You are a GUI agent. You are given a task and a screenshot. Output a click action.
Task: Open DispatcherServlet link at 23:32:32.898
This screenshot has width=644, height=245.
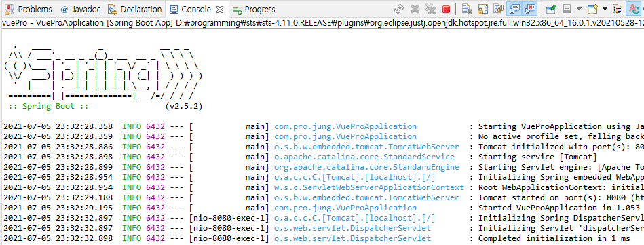click(x=352, y=238)
